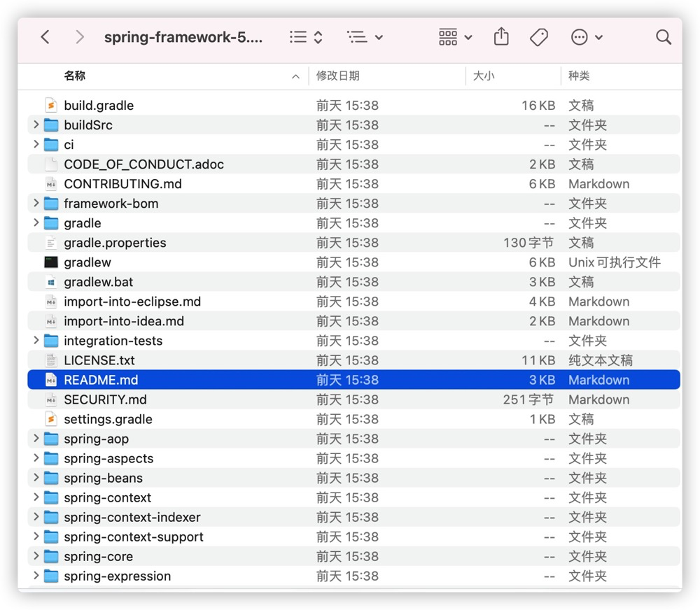700x610 pixels.
Task: Click the settings.gradle file icon
Action: pos(51,420)
